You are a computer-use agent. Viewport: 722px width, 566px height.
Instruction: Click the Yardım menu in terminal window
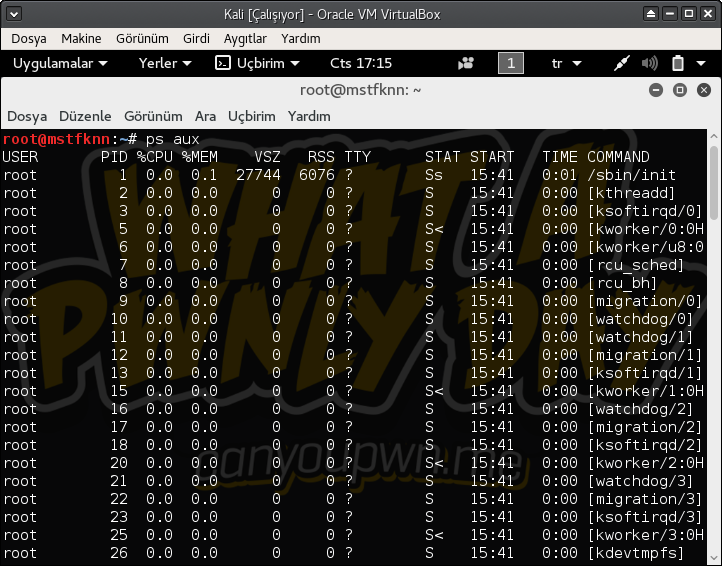[x=309, y=116]
